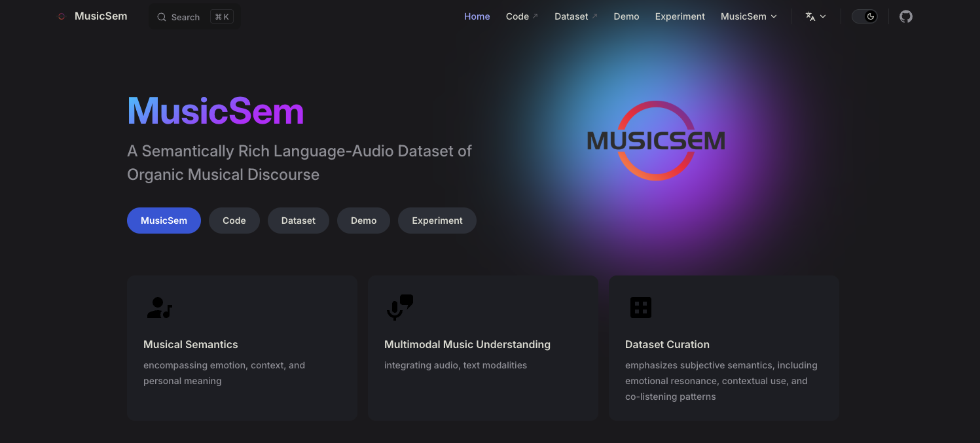
Task: Click the Dataset pill button in hero
Action: point(299,221)
